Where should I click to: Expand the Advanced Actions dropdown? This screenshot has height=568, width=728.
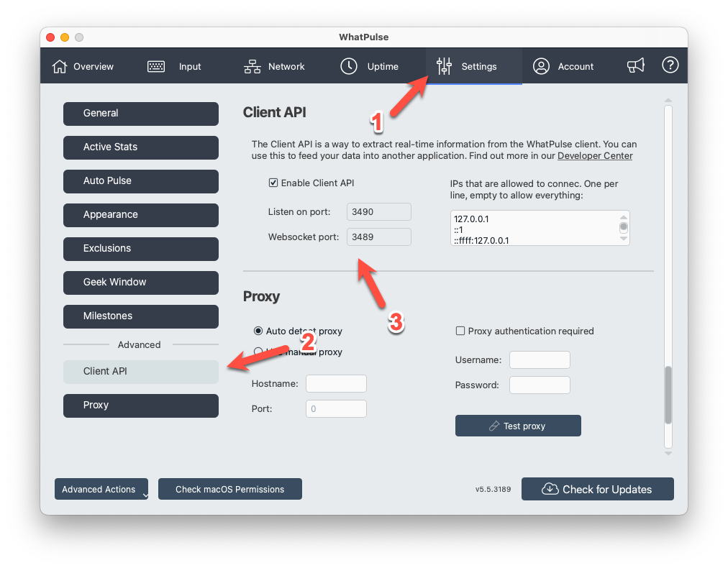(101, 489)
